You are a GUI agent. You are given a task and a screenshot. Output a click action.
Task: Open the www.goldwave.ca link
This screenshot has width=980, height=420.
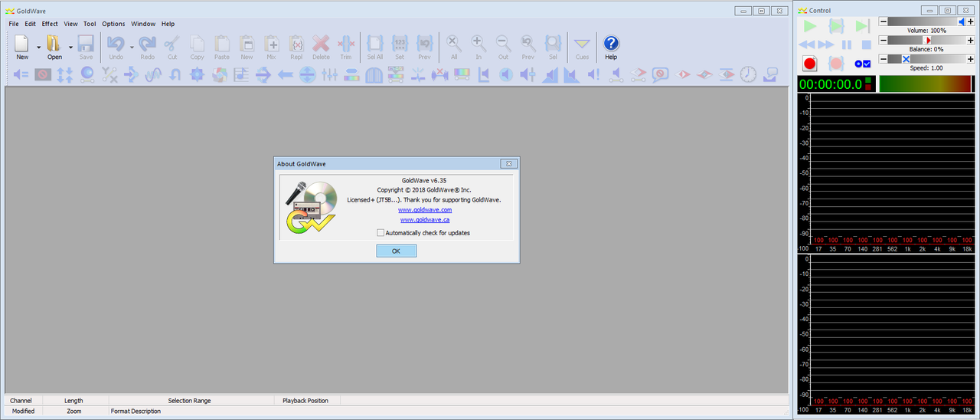(x=425, y=220)
